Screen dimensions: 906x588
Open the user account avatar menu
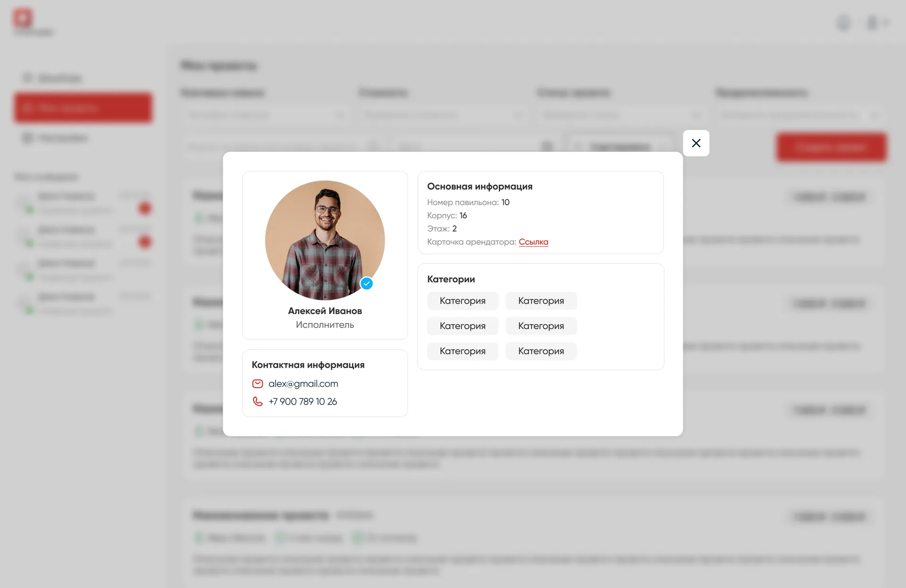(x=877, y=23)
